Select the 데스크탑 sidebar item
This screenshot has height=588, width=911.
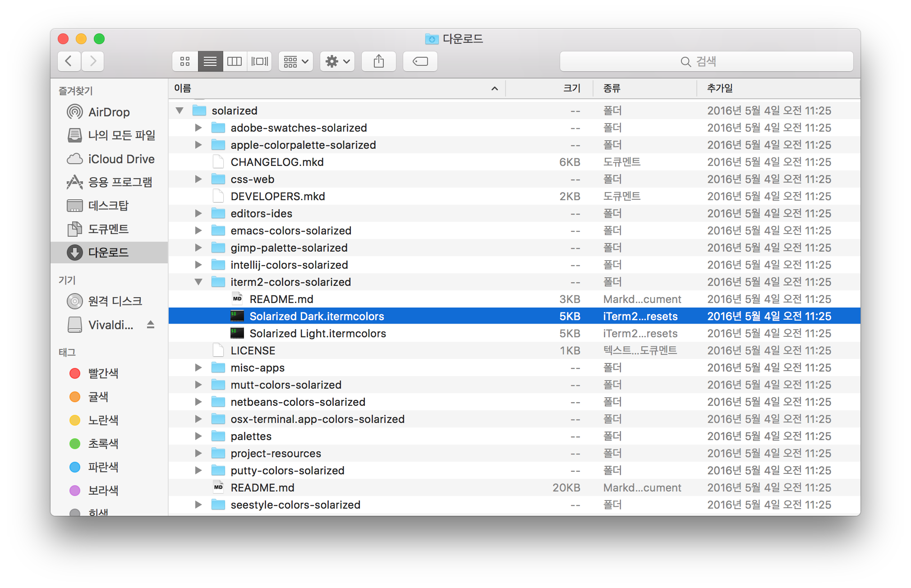[x=108, y=206]
